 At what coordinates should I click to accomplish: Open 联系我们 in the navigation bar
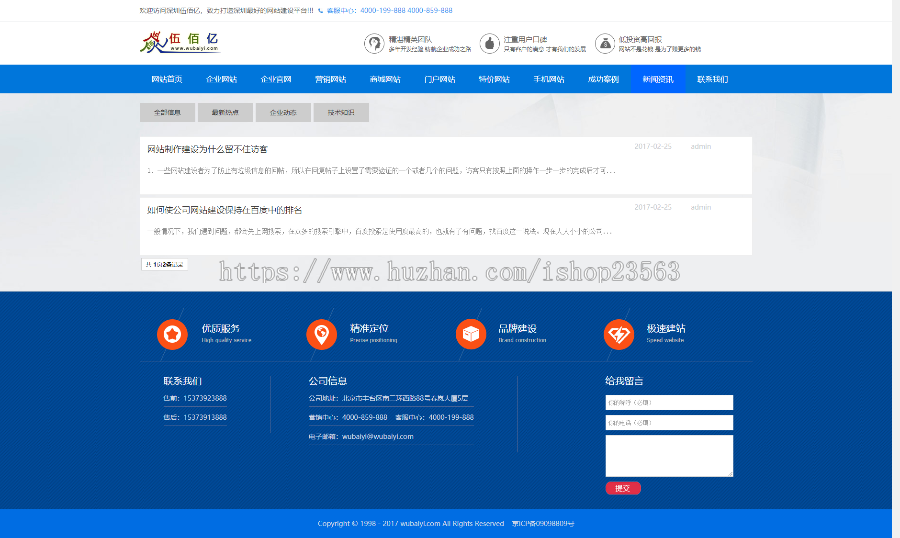click(712, 79)
